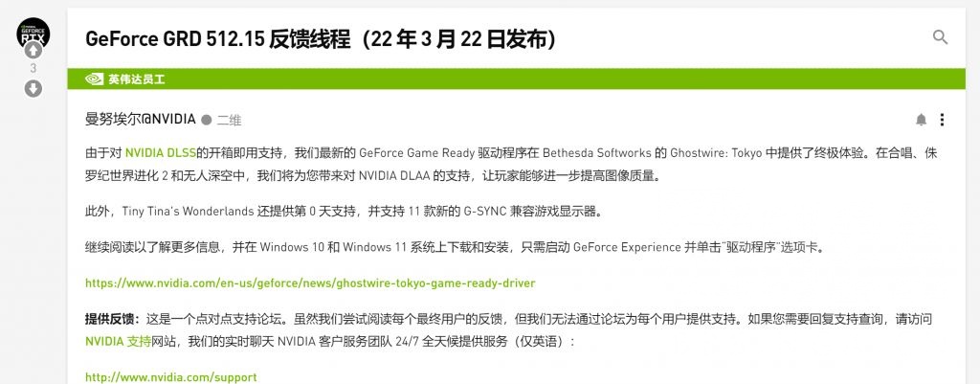Image resolution: width=980 pixels, height=384 pixels.
Task: Click the GeForce RTX avatar image
Action: pyautogui.click(x=33, y=31)
